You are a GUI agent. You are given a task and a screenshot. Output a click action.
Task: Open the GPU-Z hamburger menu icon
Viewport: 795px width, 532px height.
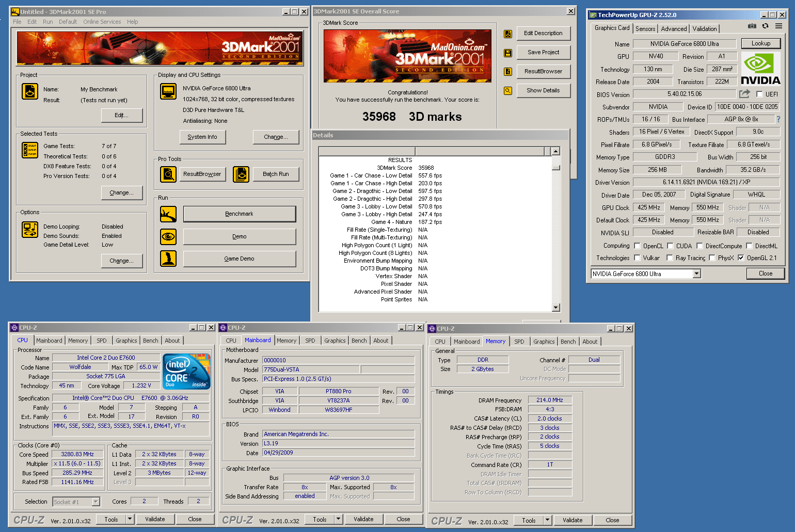pyautogui.click(x=778, y=26)
